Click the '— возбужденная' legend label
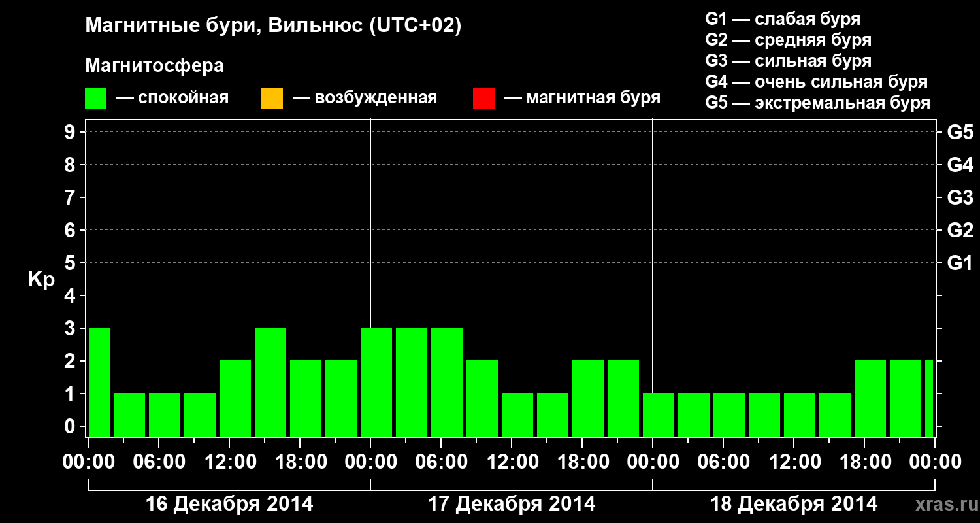The width and height of the screenshot is (980, 523). 365,99
